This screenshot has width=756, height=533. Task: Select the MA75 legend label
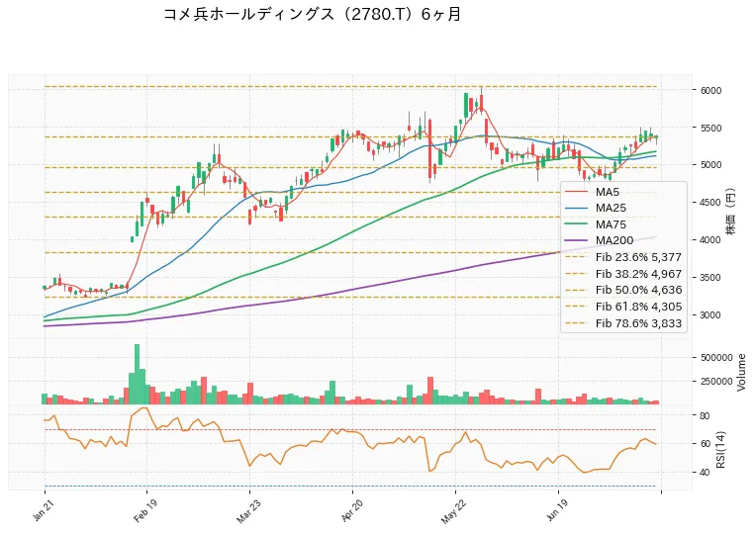[611, 224]
